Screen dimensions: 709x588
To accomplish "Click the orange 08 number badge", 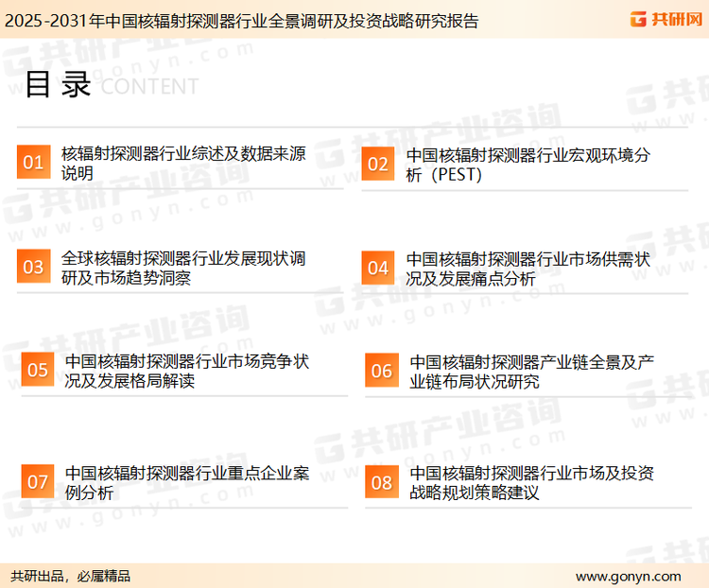I will pyautogui.click(x=382, y=482).
